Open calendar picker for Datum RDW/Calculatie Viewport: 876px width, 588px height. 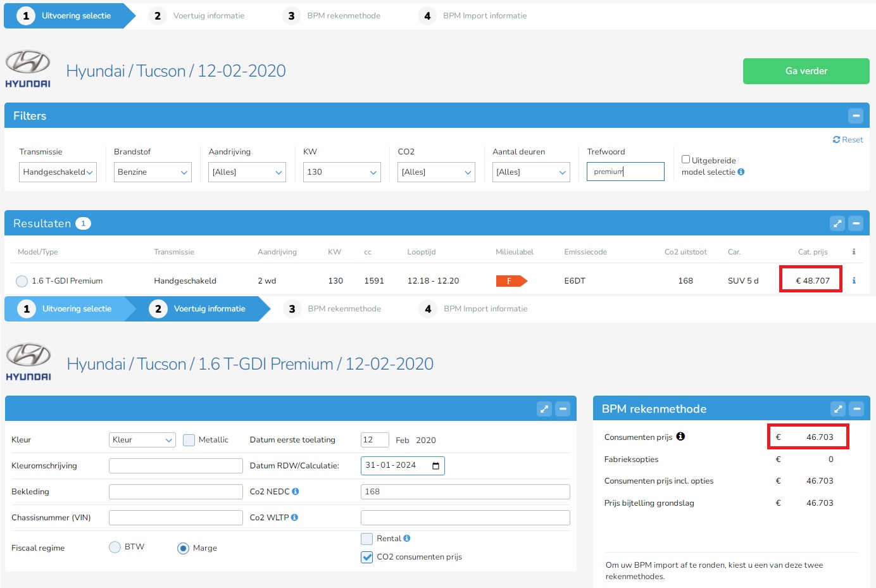pos(435,466)
